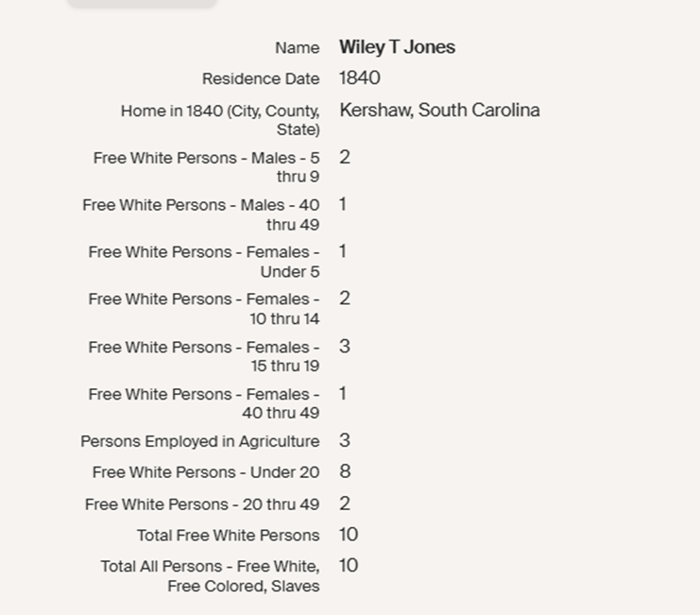
Task: Click the residence date value 1840
Action: tap(360, 78)
